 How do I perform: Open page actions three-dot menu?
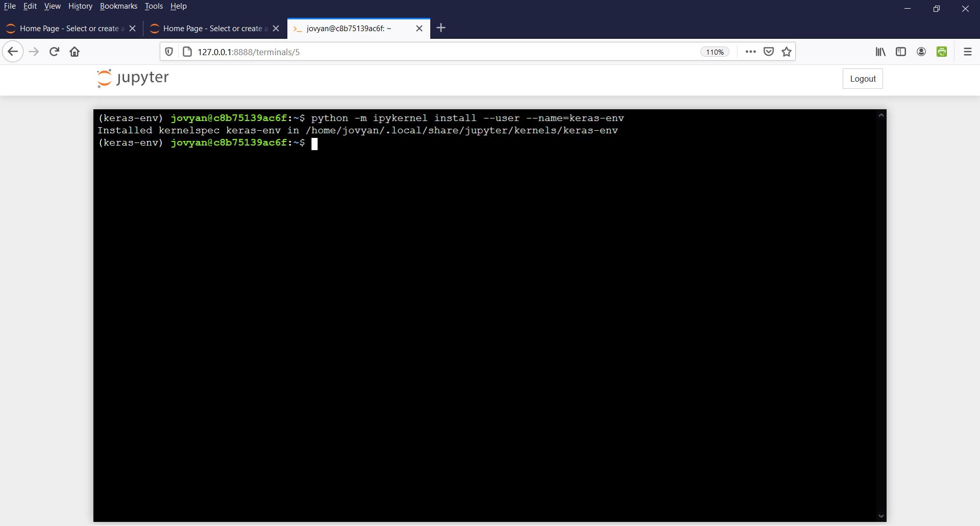coord(750,52)
